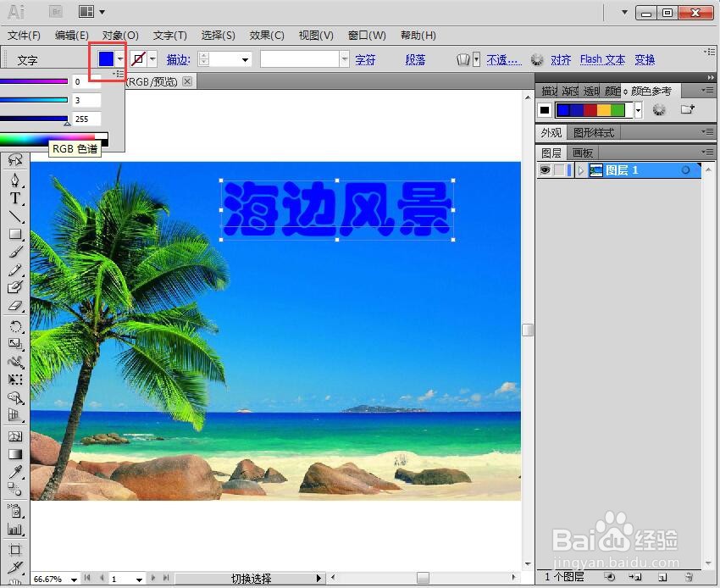Select the Type tool
Viewport: 720px width, 588px height.
[15, 200]
